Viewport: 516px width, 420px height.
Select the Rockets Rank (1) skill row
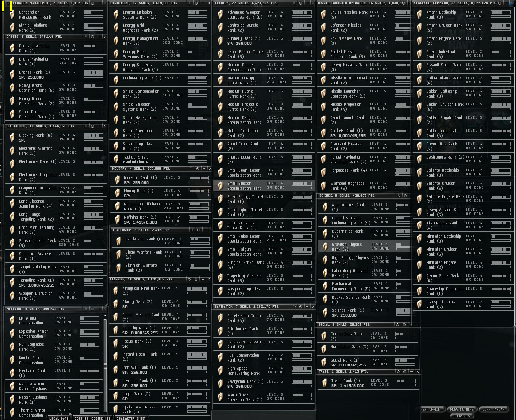point(364,133)
